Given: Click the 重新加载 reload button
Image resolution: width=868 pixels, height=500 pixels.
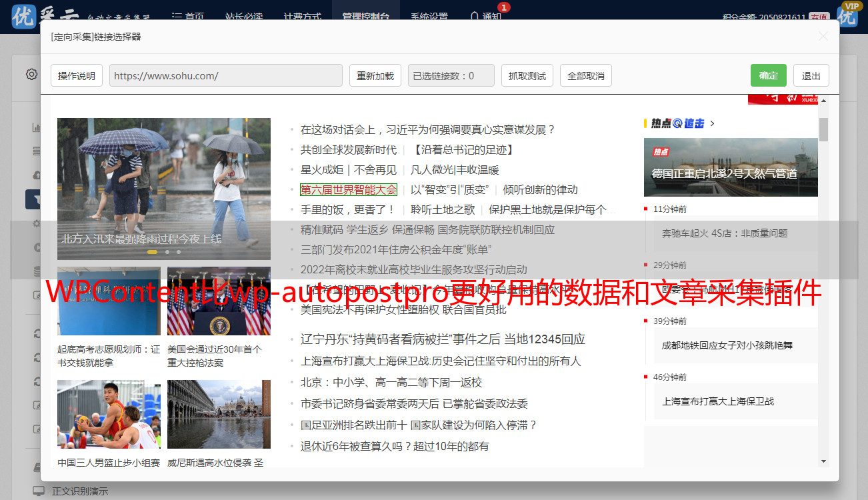Looking at the screenshot, I should click(x=375, y=76).
